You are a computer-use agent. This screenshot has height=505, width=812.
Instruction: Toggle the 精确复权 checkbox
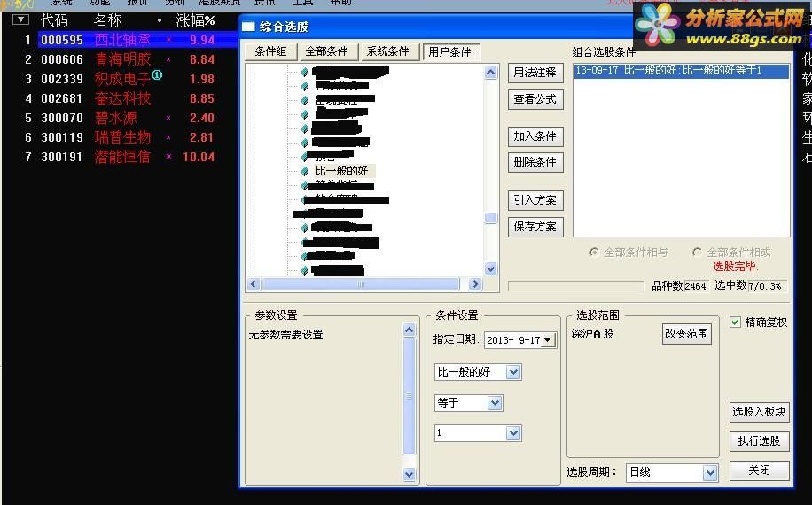click(736, 322)
